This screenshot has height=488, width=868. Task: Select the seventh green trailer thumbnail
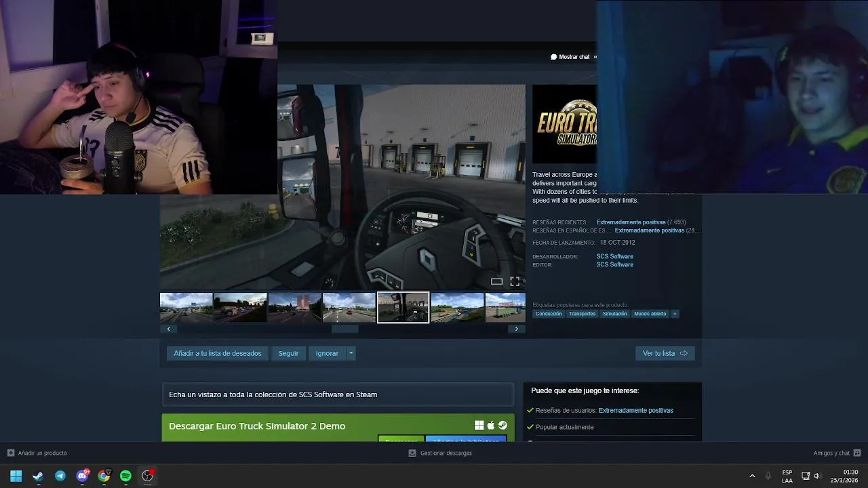point(505,307)
